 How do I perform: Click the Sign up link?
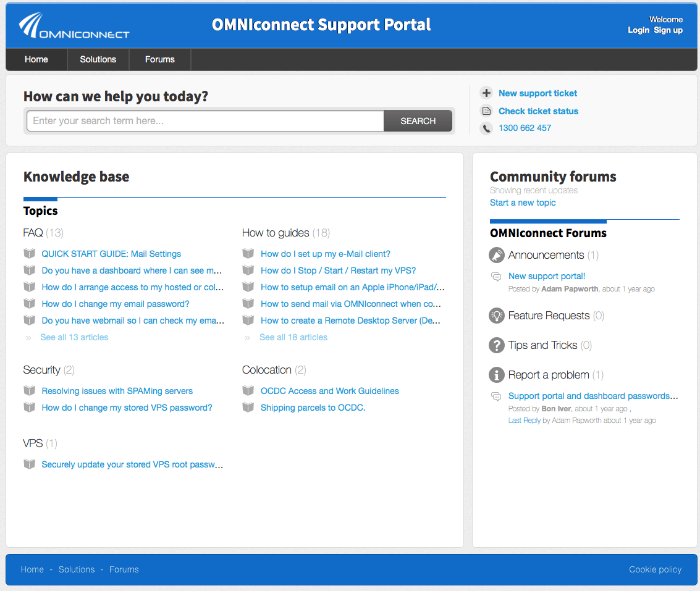coord(668,30)
